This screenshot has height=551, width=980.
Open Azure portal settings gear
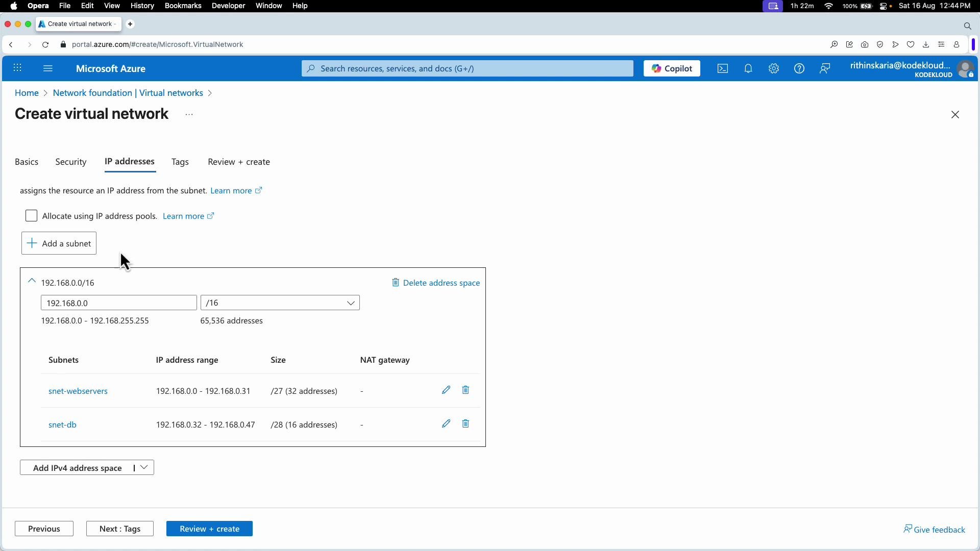[774, 68]
